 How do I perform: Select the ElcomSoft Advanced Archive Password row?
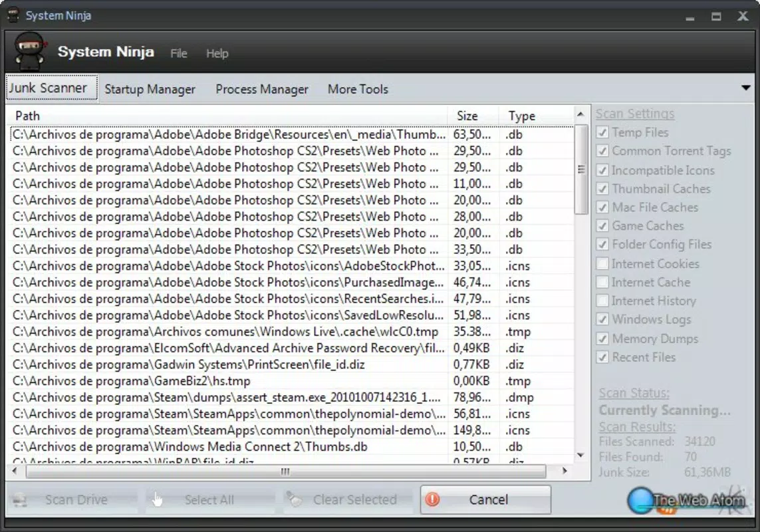291,348
